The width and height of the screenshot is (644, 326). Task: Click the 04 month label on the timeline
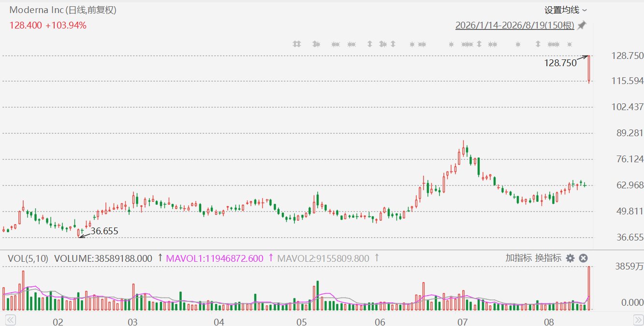219,322
